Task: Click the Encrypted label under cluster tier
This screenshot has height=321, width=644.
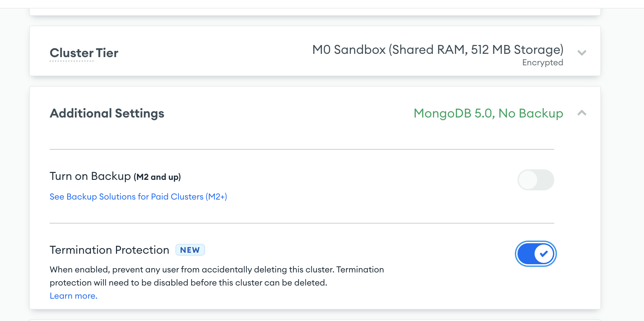Action: tap(542, 62)
